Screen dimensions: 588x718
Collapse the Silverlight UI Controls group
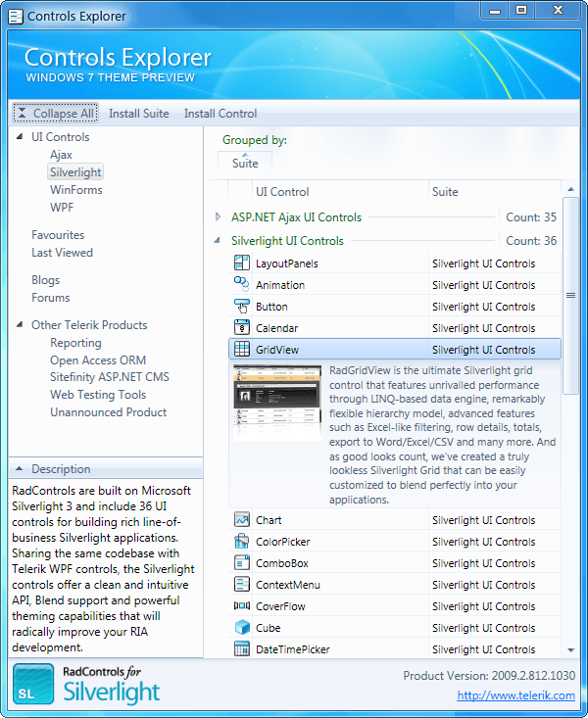coord(218,240)
